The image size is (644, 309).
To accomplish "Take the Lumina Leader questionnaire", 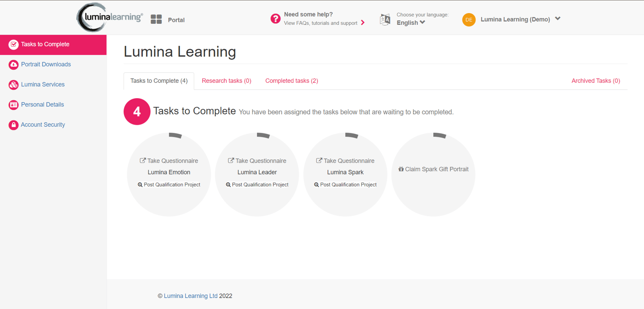I will [257, 161].
